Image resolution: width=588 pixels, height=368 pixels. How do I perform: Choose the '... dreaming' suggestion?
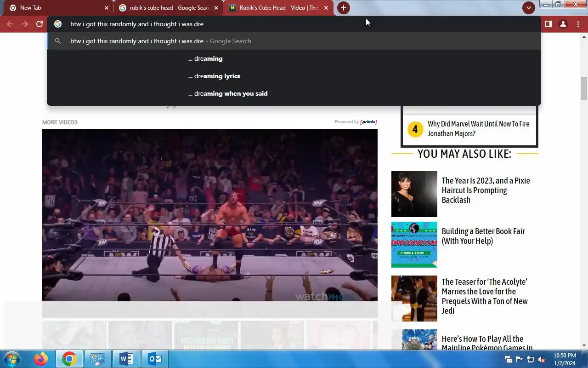pyautogui.click(x=294, y=58)
